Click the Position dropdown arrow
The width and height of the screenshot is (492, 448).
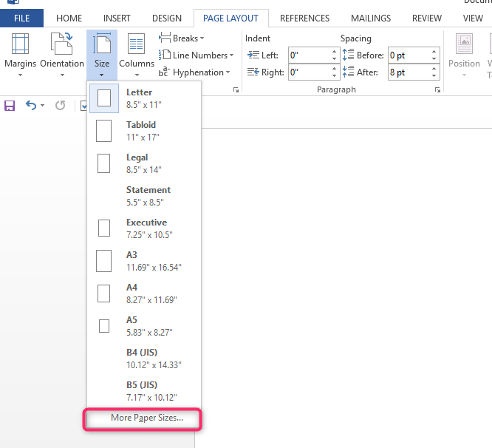click(464, 75)
